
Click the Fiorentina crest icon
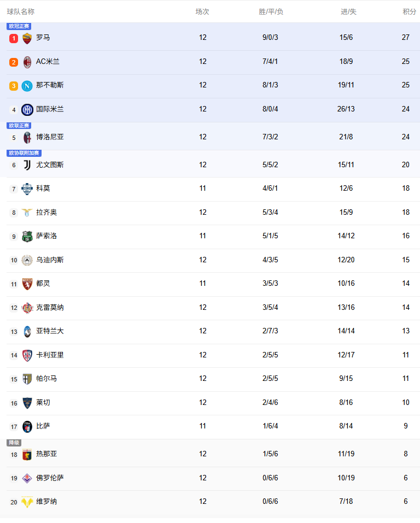(x=27, y=478)
